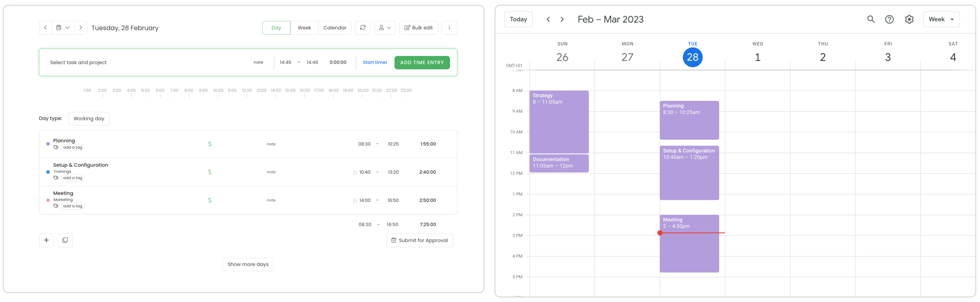Open Google Calendar search icon
This screenshot has height=302, width=980.
(x=870, y=19)
